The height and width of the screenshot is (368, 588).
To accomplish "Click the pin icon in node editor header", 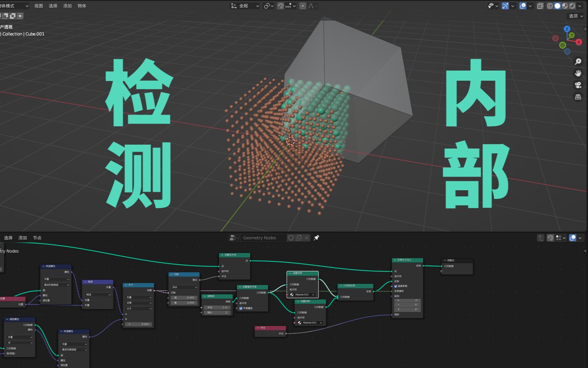I will (317, 238).
